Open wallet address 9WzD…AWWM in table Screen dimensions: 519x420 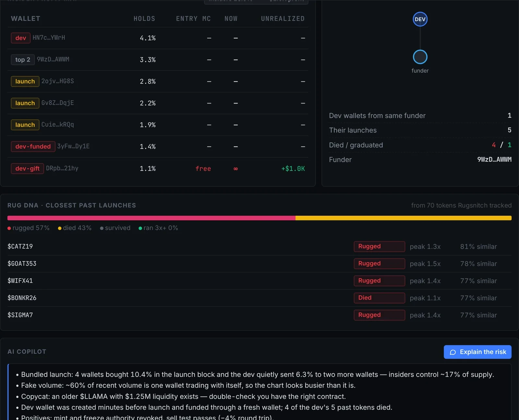point(53,59)
